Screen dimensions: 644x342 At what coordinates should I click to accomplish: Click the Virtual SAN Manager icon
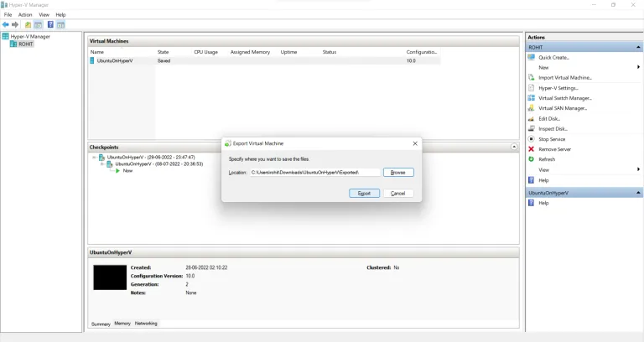pos(531,108)
